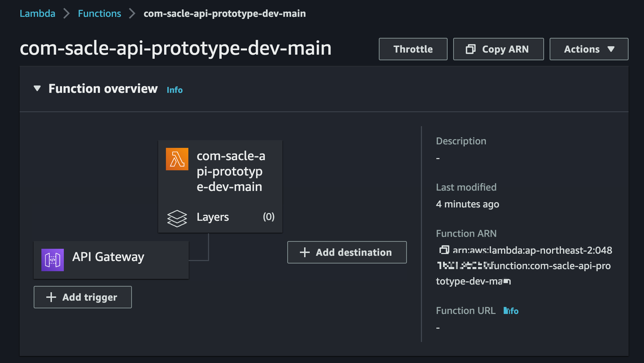
Task: Click the Add trigger button
Action: point(83,297)
